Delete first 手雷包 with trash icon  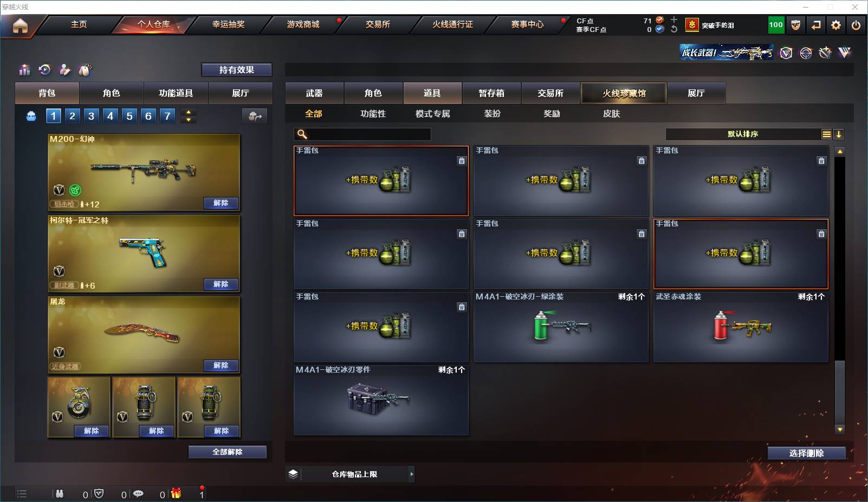[462, 161]
